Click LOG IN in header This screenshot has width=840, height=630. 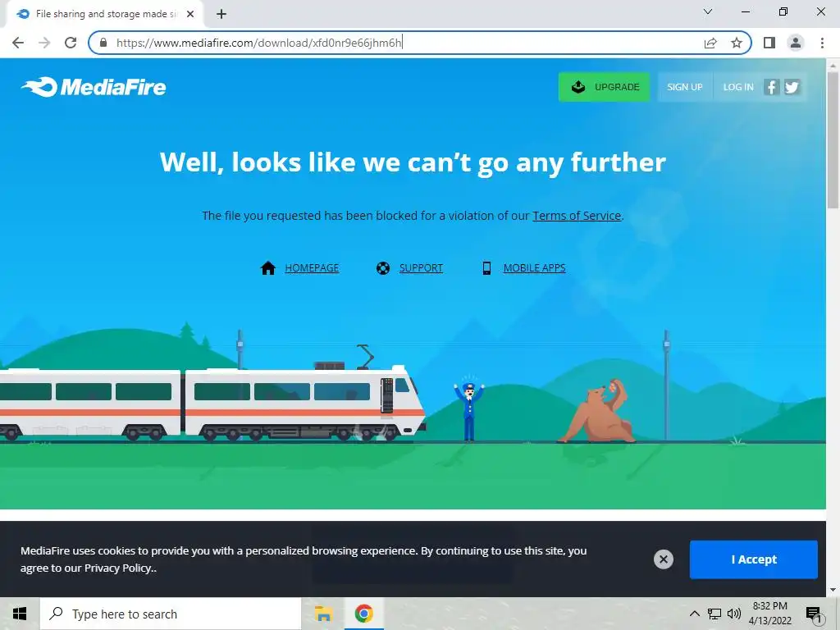738,87
